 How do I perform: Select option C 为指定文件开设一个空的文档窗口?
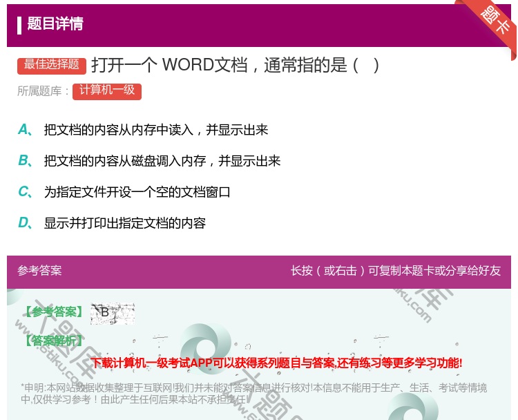coord(124,191)
